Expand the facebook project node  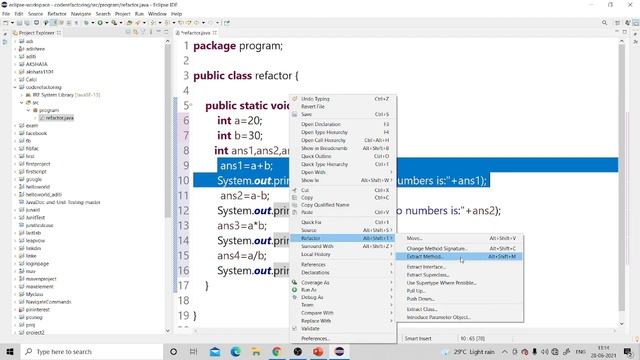point(15,133)
